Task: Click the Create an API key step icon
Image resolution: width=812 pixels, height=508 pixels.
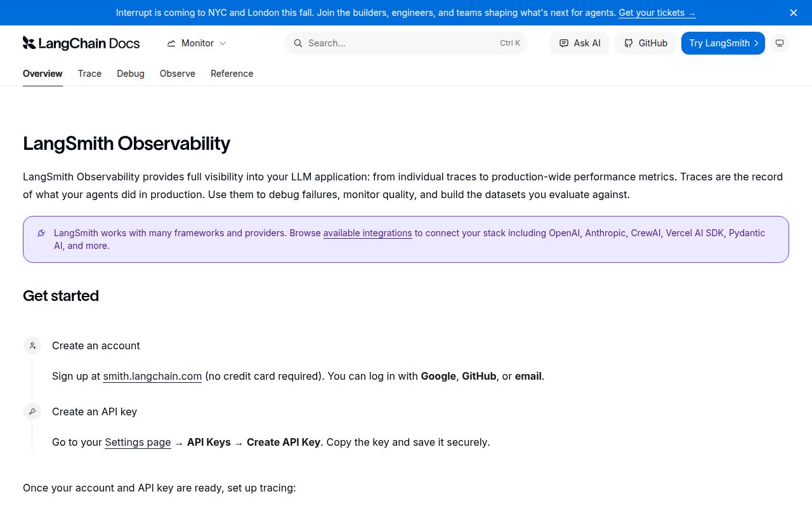Action: [x=32, y=411]
